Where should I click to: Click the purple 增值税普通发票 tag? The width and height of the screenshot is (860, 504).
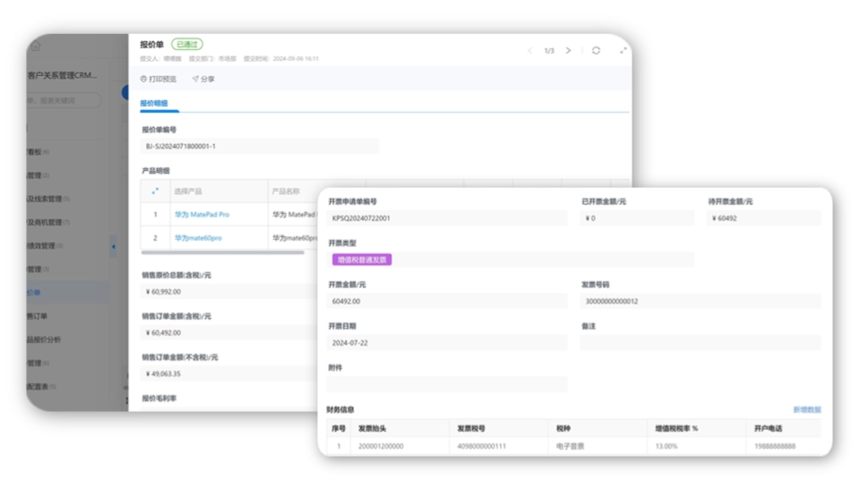tap(362, 260)
